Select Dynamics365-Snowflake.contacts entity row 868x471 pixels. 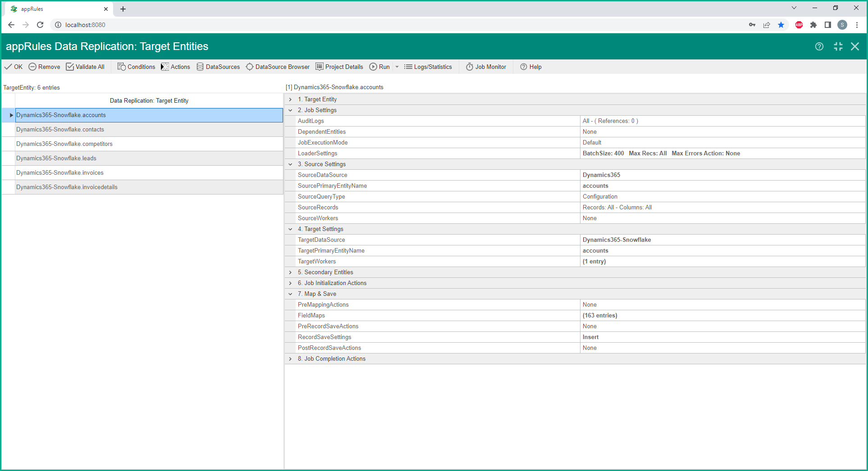pos(60,130)
